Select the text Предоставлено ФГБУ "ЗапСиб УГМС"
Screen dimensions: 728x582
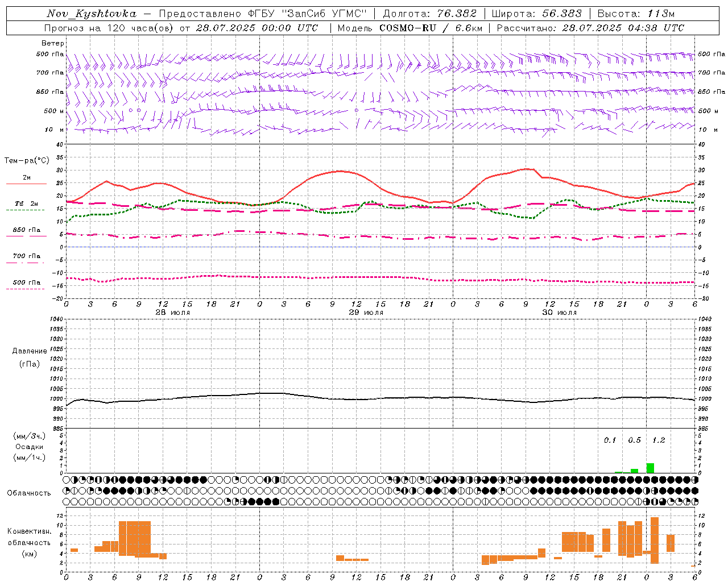coord(263,14)
